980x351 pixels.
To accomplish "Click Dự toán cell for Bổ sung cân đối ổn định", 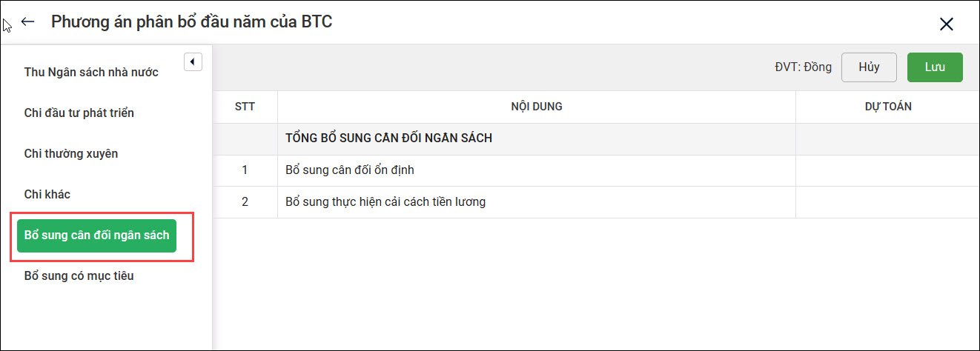I will point(887,170).
